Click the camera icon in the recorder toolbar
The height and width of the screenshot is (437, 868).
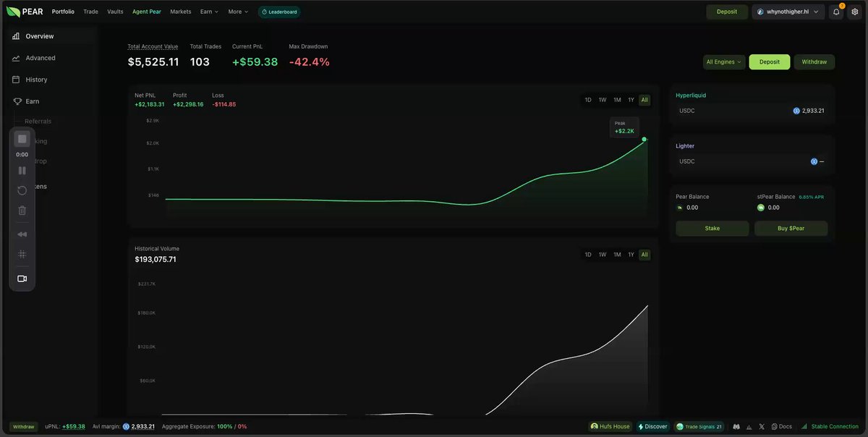pos(22,279)
